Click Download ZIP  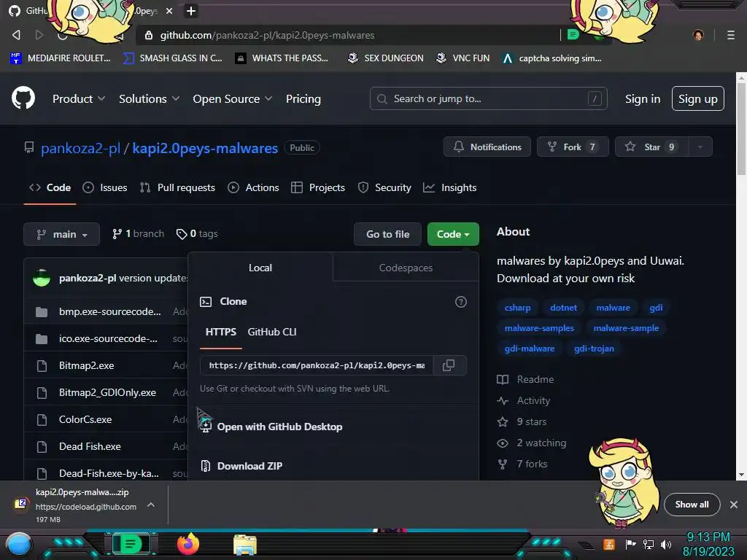249,466
